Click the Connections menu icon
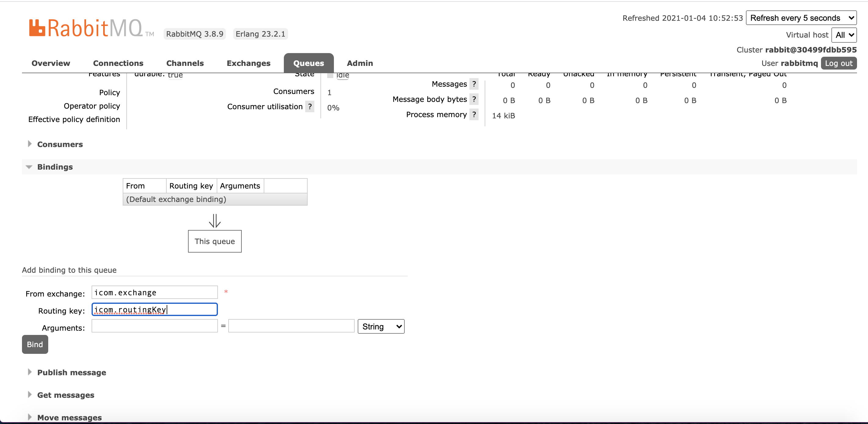 point(118,63)
